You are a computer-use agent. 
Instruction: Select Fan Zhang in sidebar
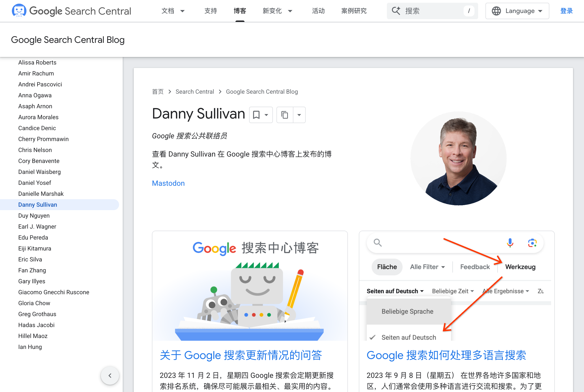[32, 271]
